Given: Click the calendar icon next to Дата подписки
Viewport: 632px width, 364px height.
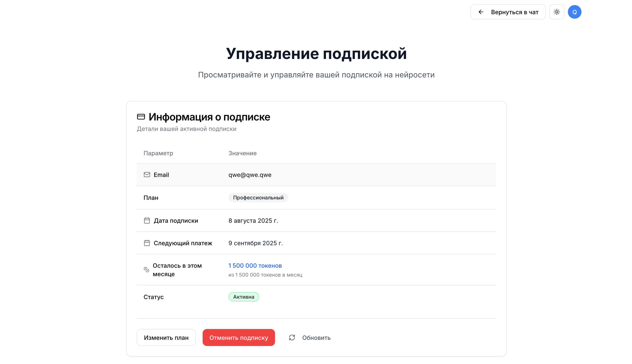Looking at the screenshot, I should 147,220.
